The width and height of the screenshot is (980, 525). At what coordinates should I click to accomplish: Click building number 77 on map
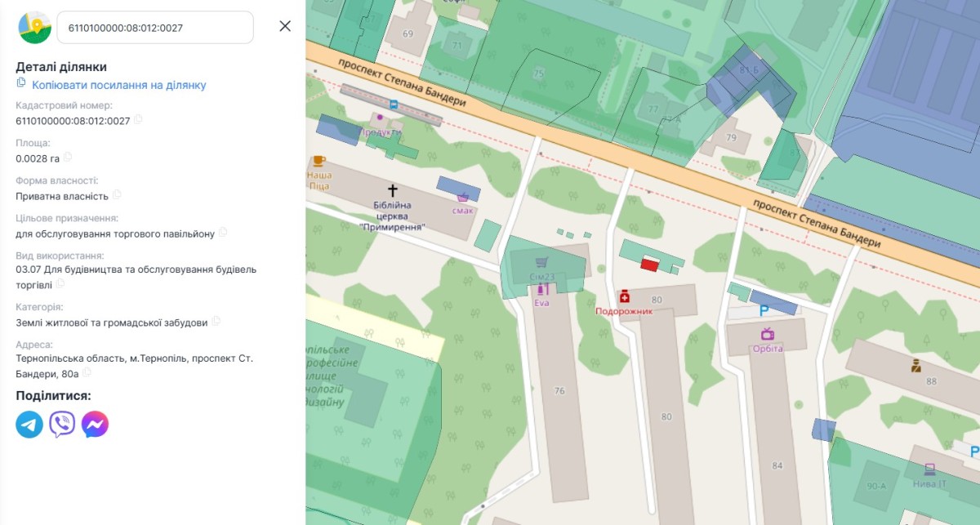pyautogui.click(x=653, y=109)
